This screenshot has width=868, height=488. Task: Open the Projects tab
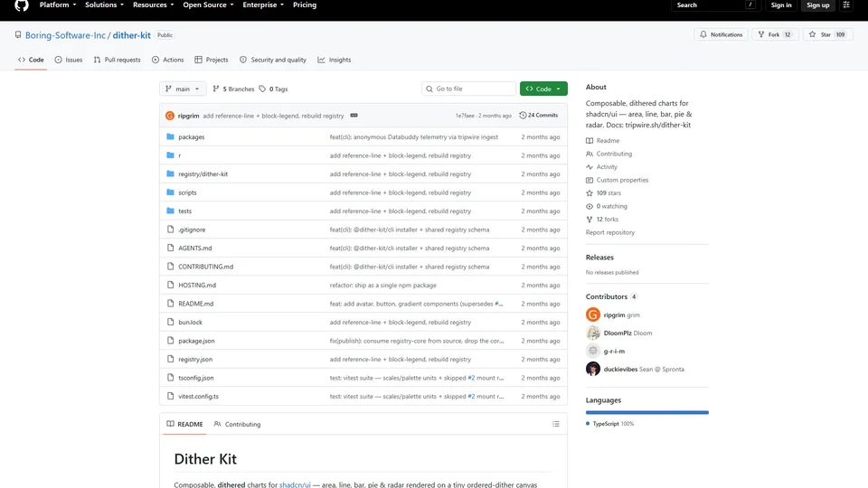coord(212,60)
